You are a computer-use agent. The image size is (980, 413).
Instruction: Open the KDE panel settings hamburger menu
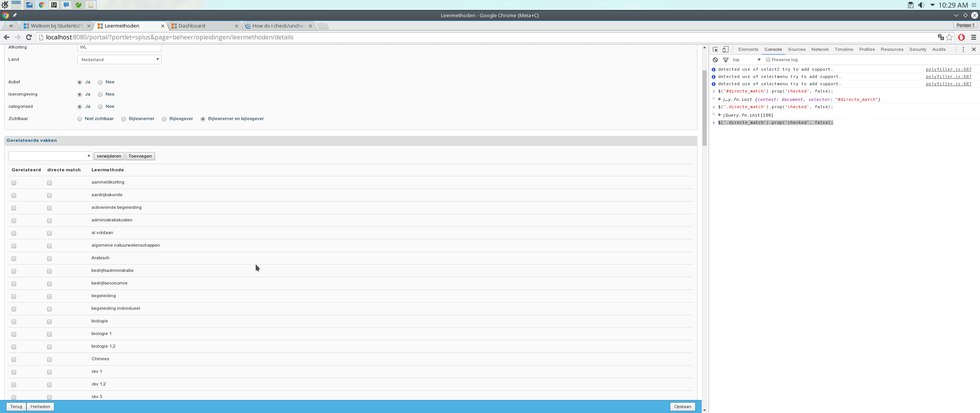(x=974, y=5)
